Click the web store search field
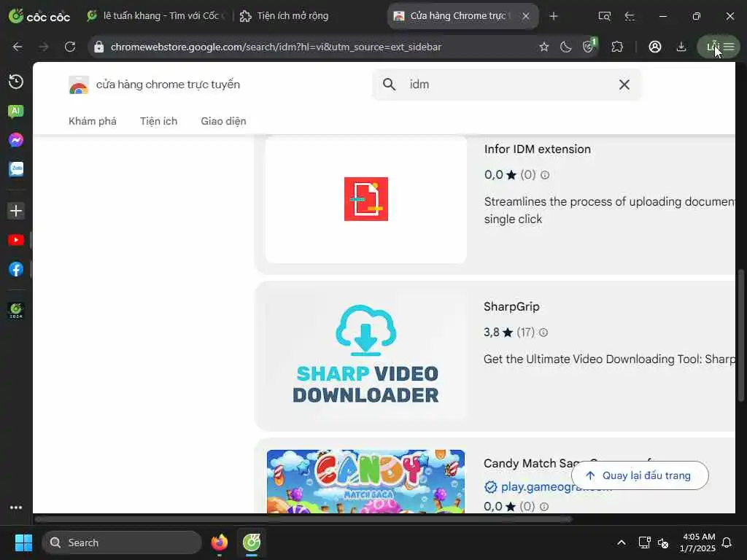 (506, 85)
